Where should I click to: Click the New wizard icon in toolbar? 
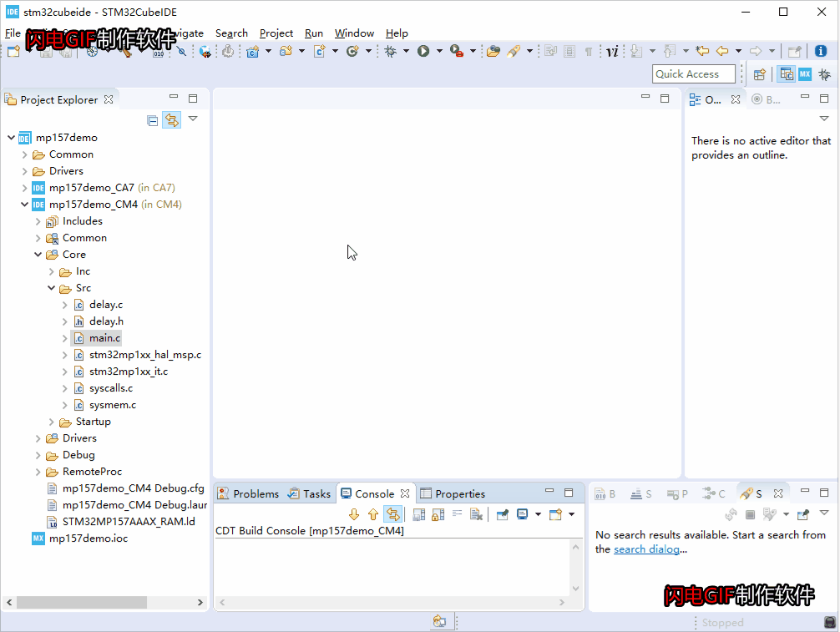(x=13, y=52)
